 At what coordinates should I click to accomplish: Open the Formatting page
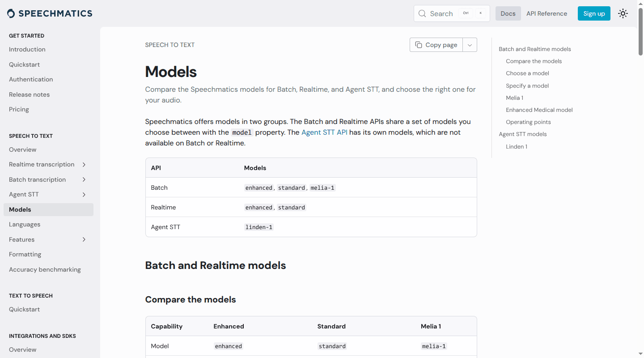25,254
